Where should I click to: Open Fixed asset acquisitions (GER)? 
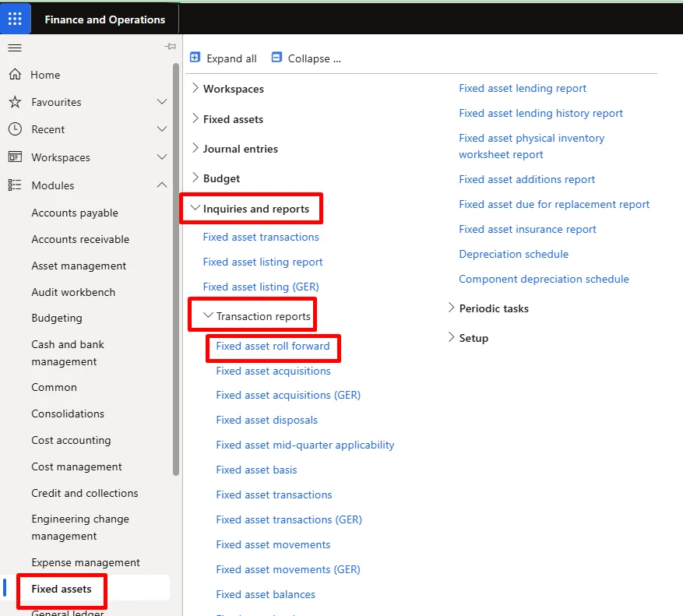coord(288,395)
